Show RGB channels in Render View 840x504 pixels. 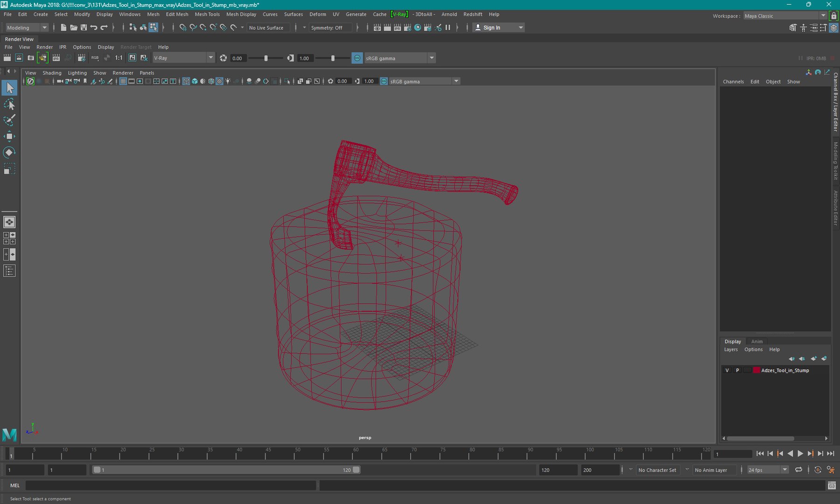95,58
